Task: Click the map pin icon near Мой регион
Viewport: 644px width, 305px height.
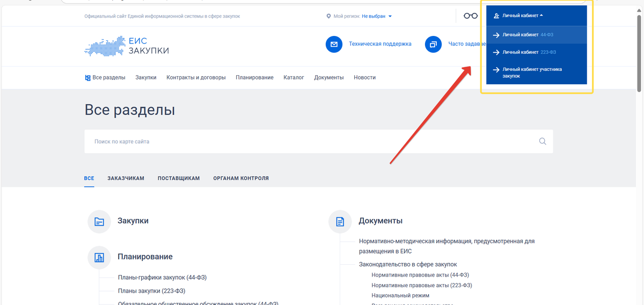Action: pyautogui.click(x=328, y=16)
